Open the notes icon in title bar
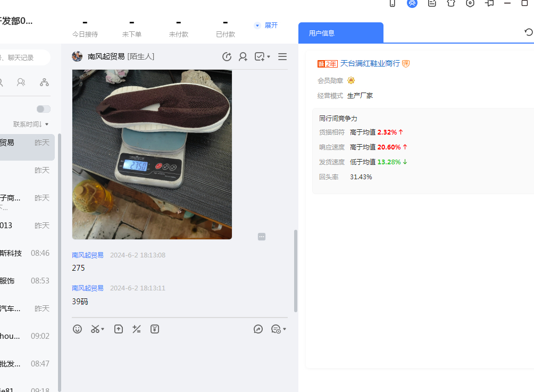 point(432,3)
